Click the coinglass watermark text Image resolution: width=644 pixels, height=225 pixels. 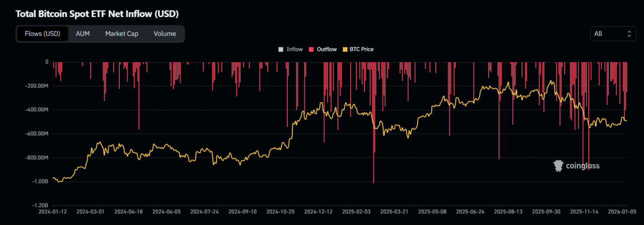click(x=583, y=166)
